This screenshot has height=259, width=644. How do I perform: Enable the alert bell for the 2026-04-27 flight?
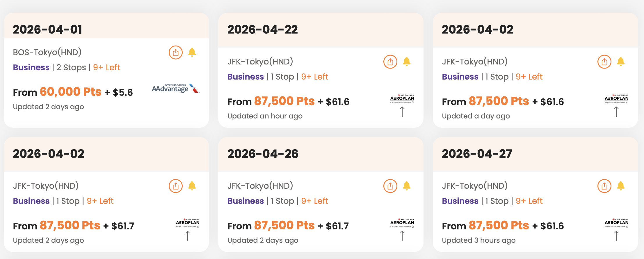[621, 186]
